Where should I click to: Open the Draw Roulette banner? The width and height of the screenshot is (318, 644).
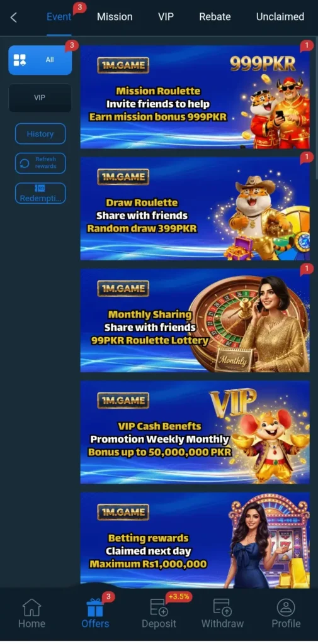195,209
